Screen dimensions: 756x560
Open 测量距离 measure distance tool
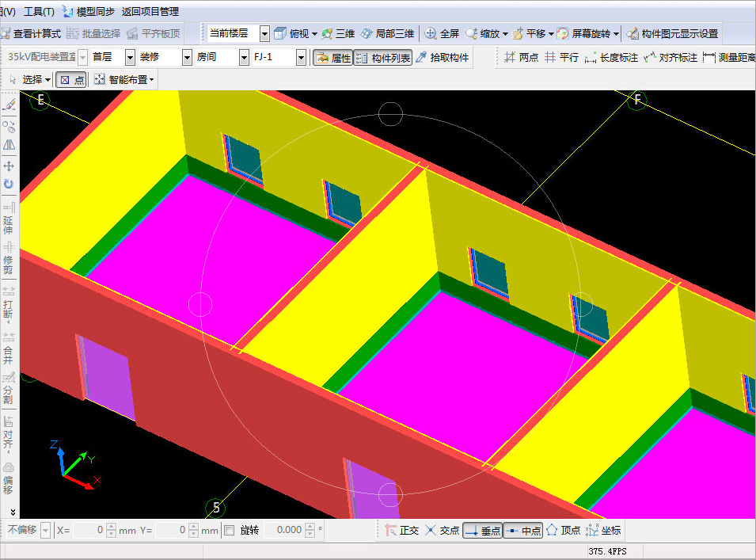pyautogui.click(x=729, y=57)
